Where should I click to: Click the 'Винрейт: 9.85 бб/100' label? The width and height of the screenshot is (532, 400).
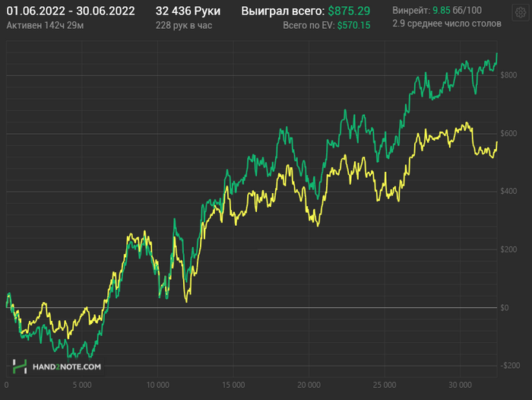437,11
